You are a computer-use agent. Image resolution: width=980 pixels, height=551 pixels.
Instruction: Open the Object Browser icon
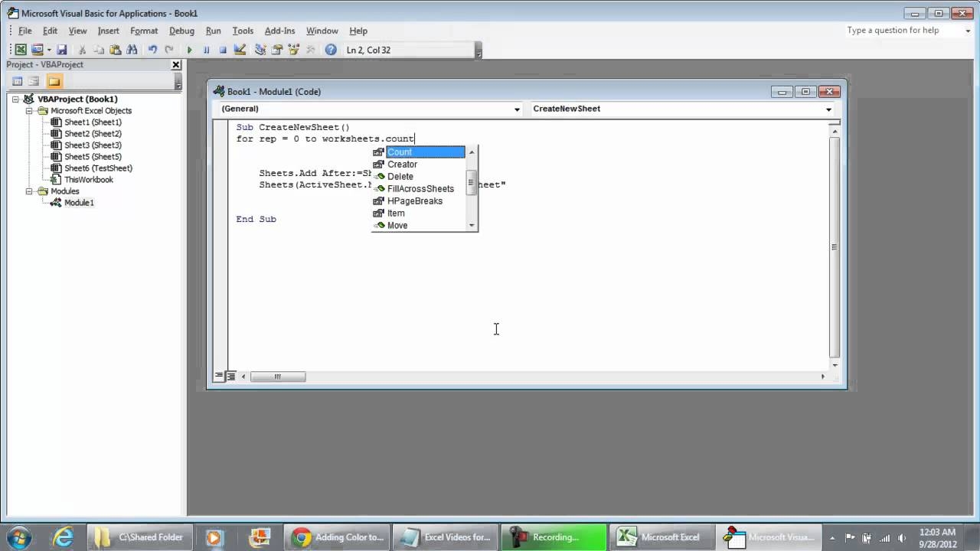pyautogui.click(x=293, y=50)
